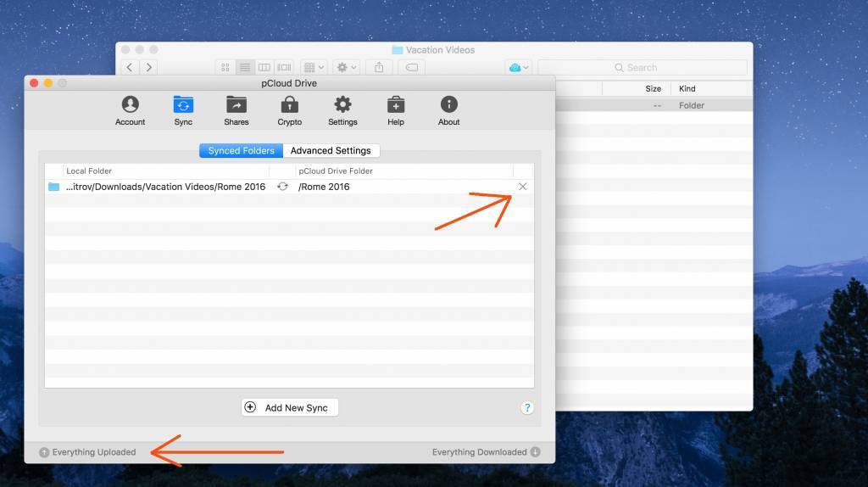The width and height of the screenshot is (868, 487).
Task: Switch Finder to column view
Action: pos(264,68)
